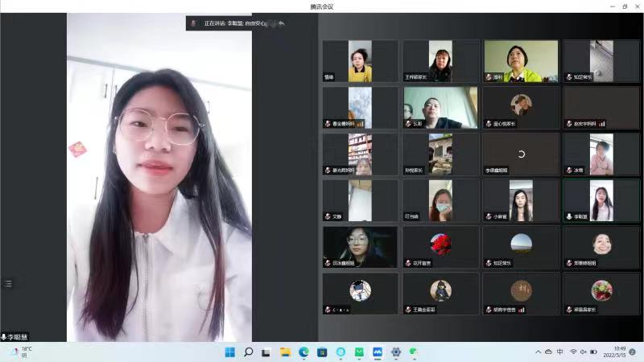Viewport: 644px width, 362px height.
Task: Click the Windows Start button
Action: pyautogui.click(x=229, y=352)
